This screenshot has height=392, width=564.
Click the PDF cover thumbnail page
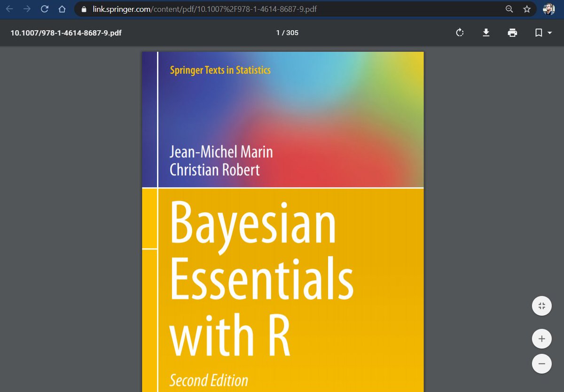point(282,221)
